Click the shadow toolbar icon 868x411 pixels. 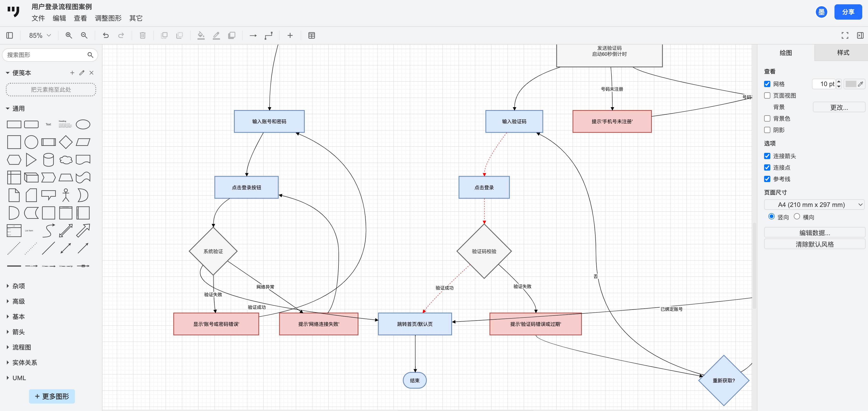coord(232,35)
